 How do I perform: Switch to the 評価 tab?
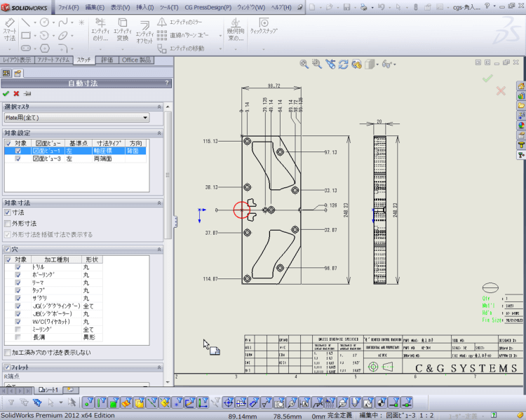(x=107, y=60)
